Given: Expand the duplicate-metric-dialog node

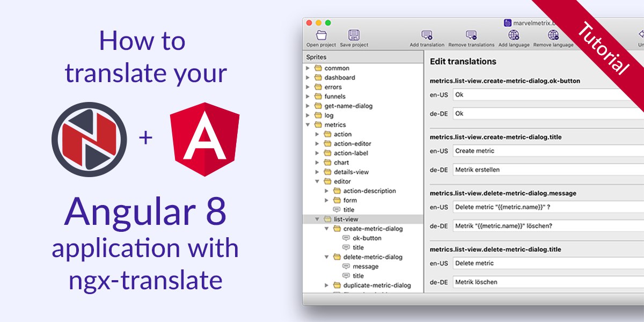Looking at the screenshot, I should 326,285.
